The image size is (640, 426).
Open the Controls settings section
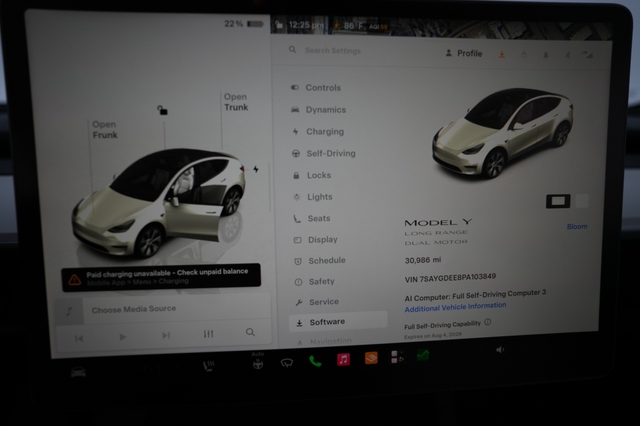pos(316,88)
